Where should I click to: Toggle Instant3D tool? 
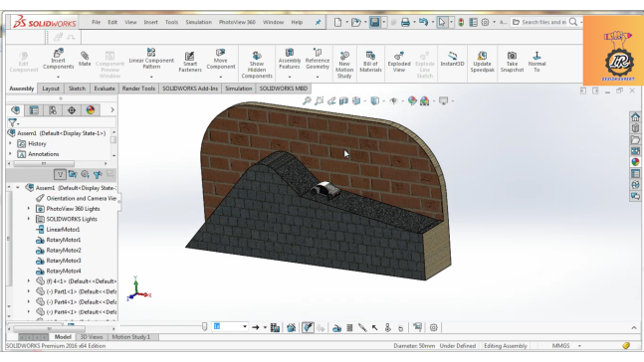tap(452, 59)
